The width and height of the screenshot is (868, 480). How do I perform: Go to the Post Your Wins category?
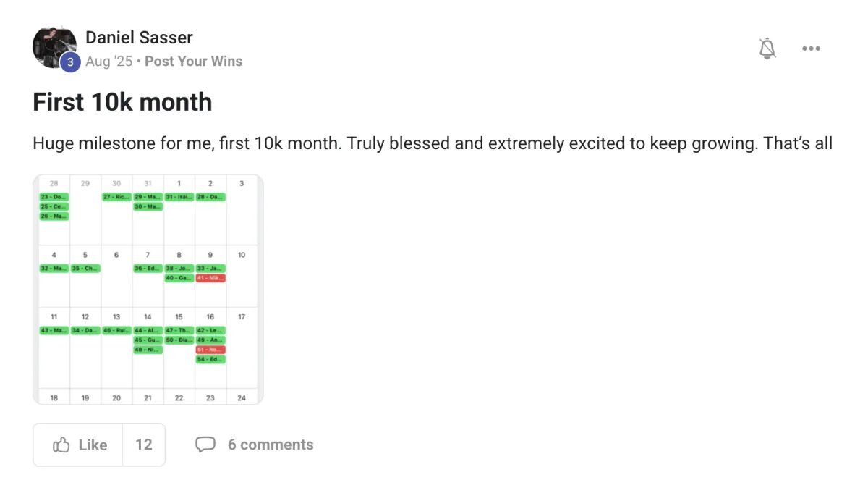point(193,62)
